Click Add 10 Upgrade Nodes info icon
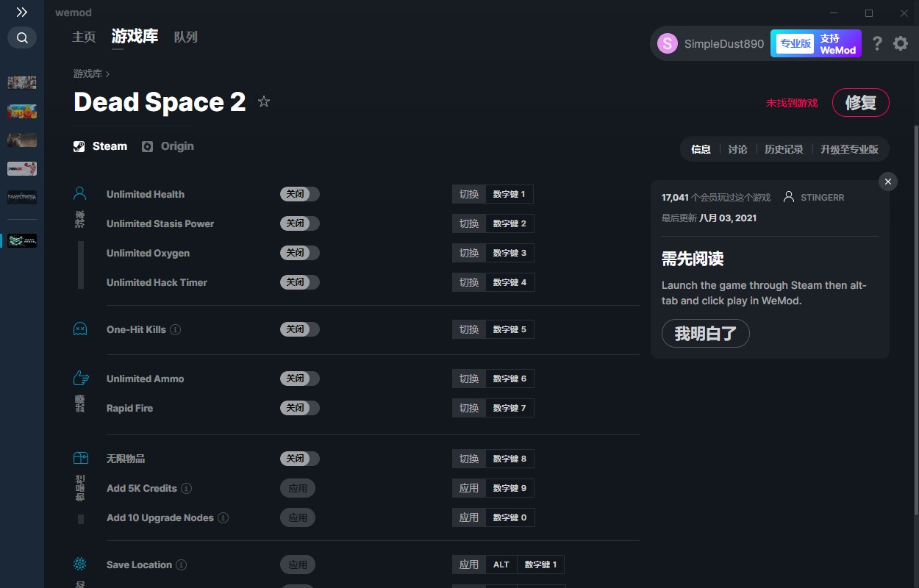 (x=223, y=517)
